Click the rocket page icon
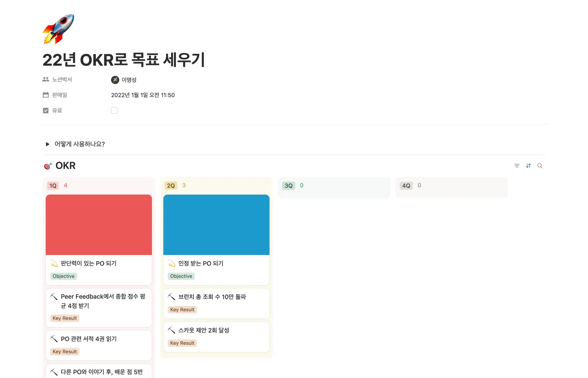The image size is (588, 378). 58,29
